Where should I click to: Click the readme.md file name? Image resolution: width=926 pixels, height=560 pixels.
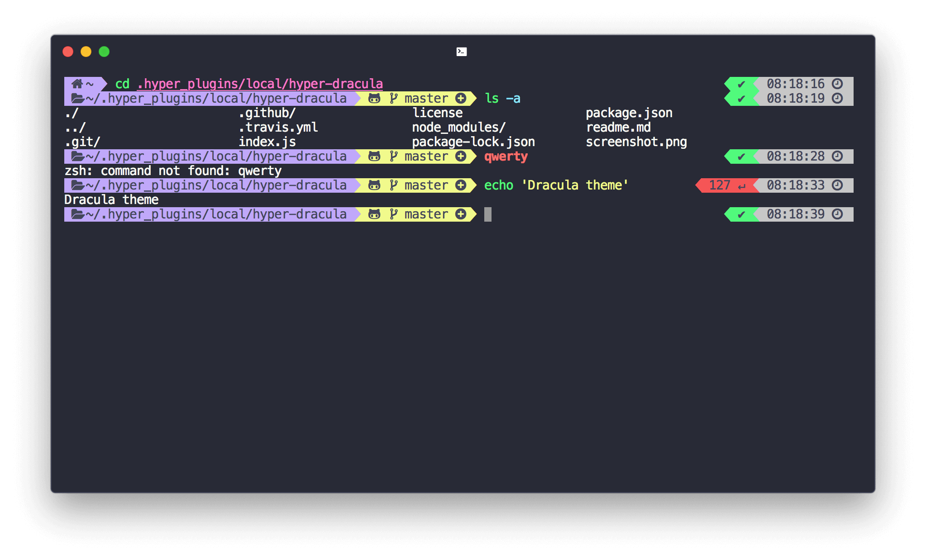pos(618,127)
